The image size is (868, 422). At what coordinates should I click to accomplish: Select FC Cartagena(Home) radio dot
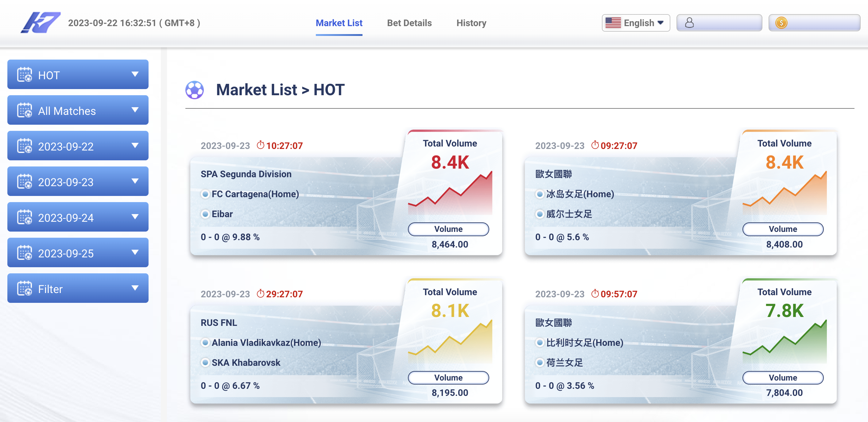pos(205,194)
